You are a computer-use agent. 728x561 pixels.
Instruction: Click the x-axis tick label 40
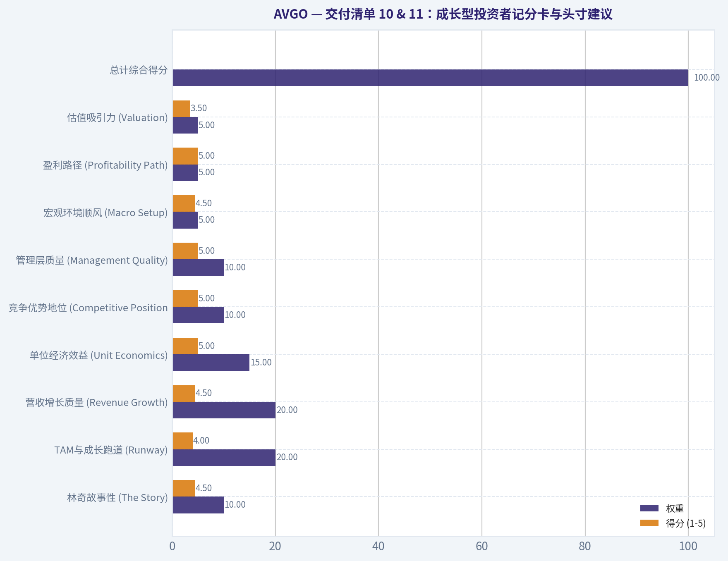(x=378, y=546)
